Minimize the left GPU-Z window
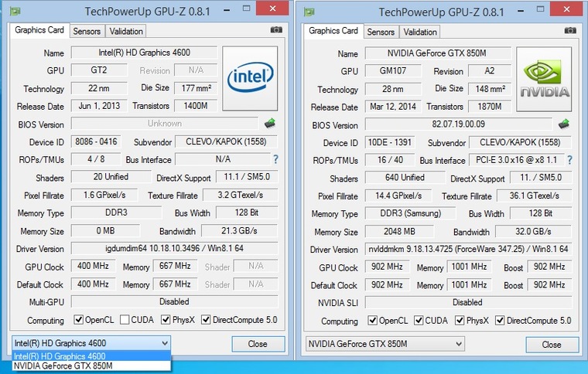Viewport: 588px width, 374px height. [227, 10]
